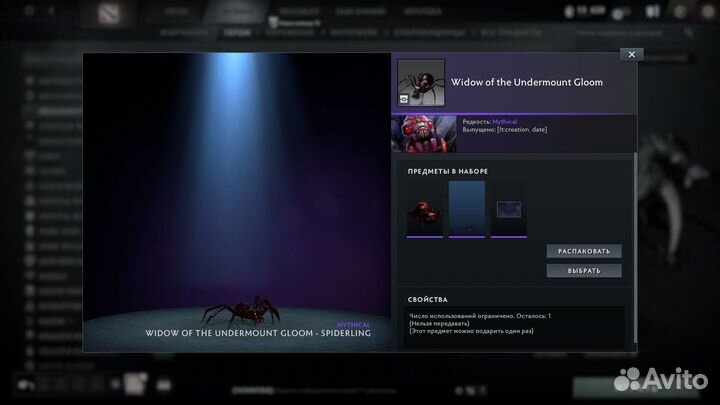The height and width of the screenshot is (405, 720).
Task: Click the Broodmother hero portrait
Action: pyautogui.click(x=423, y=134)
